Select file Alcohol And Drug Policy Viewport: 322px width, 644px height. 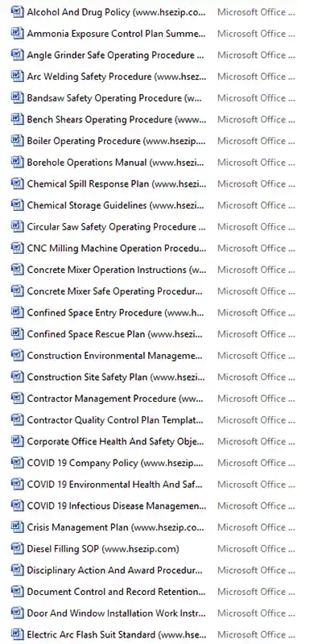116,12
